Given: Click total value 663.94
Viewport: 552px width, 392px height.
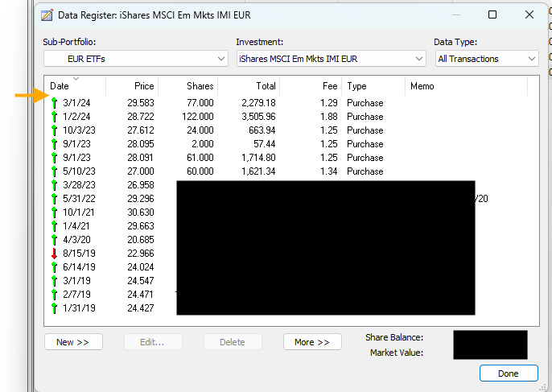Looking at the screenshot, I should 262,130.
